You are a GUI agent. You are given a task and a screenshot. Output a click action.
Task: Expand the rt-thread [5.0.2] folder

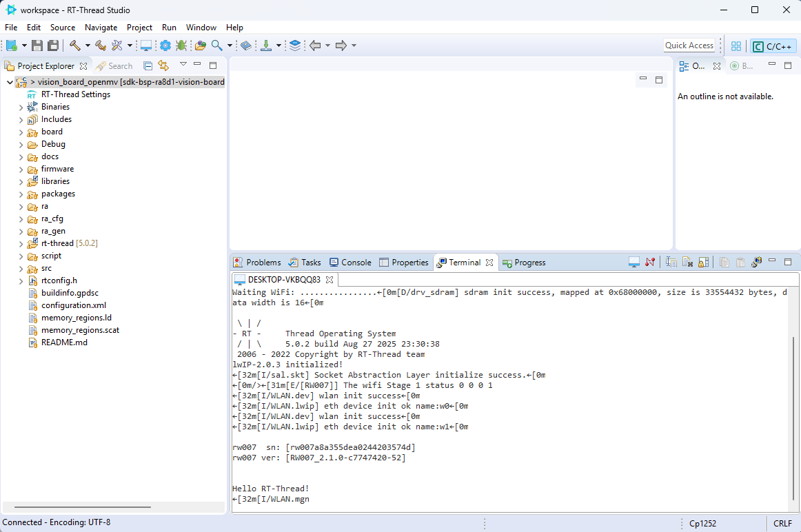coord(21,244)
